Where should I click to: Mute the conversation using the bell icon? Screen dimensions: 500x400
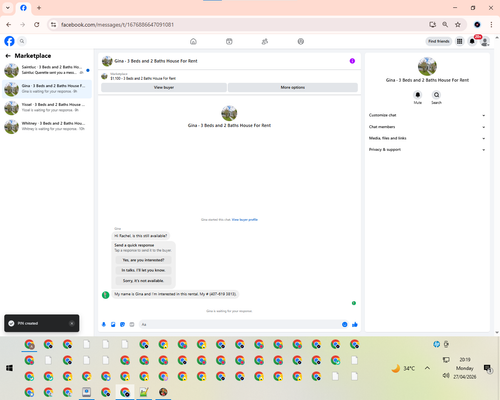(418, 95)
